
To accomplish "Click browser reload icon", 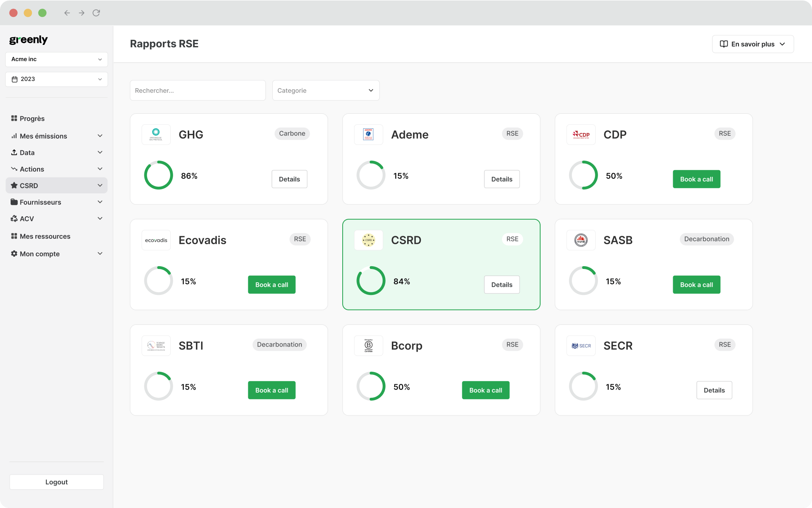I will tap(96, 13).
